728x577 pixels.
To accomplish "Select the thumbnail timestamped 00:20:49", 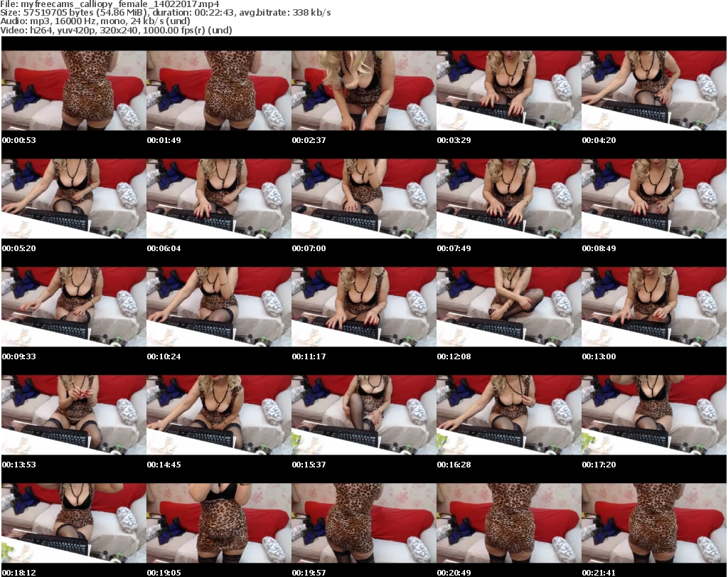I will click(x=509, y=523).
